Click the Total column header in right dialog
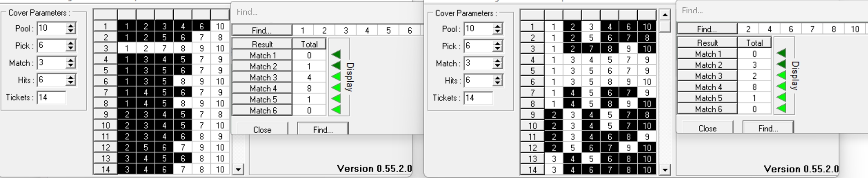Viewport: 868px width, 178px height. pyautogui.click(x=755, y=43)
